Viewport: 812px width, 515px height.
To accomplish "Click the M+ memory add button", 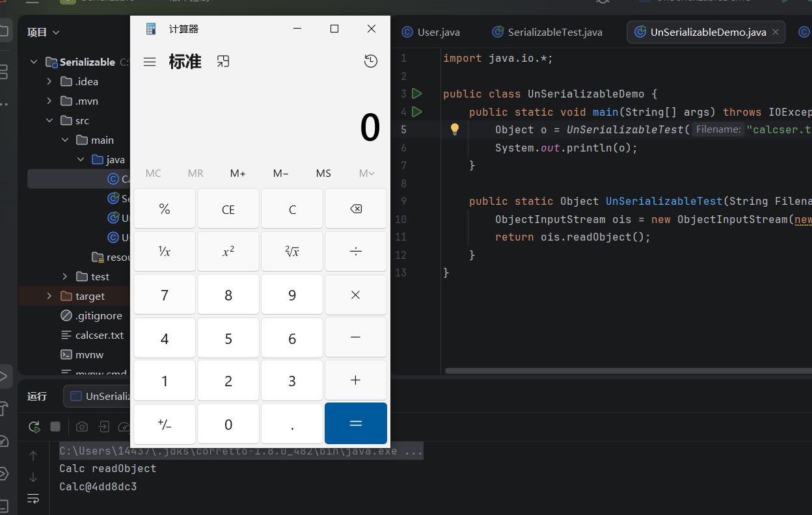I will [x=238, y=173].
